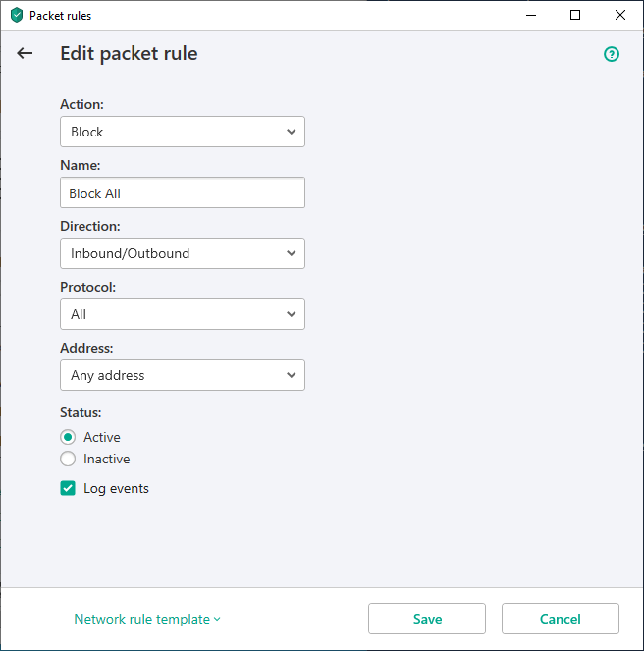Open the Network rule template menu

tap(147, 619)
